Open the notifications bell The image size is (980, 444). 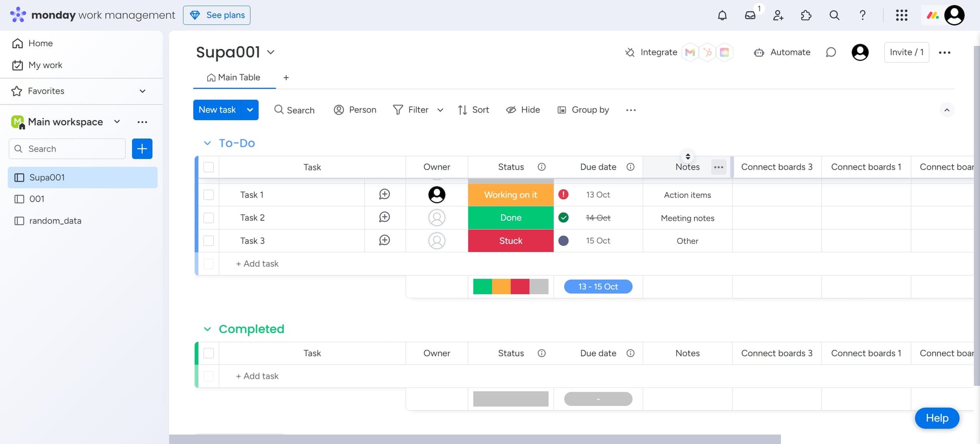point(722,15)
